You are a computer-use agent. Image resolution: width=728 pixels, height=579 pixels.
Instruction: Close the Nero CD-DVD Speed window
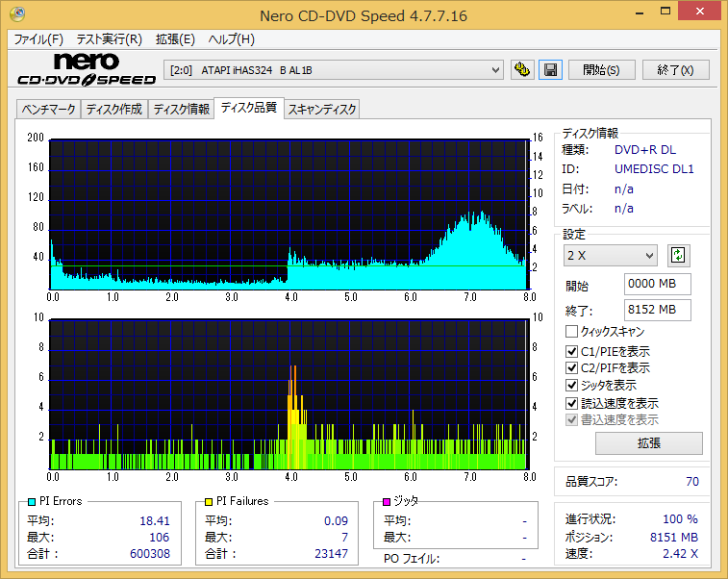pyautogui.click(x=700, y=12)
